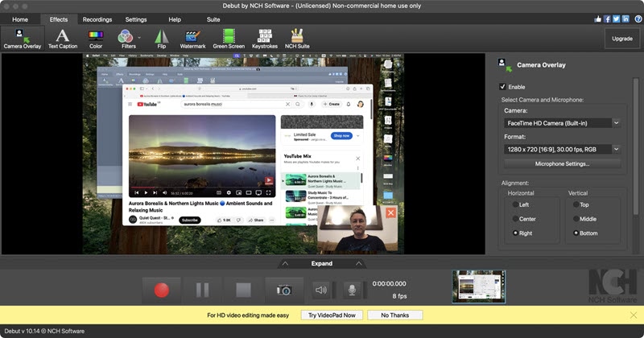This screenshot has width=644, height=338.
Task: Click the red Record button
Action: [162, 290]
